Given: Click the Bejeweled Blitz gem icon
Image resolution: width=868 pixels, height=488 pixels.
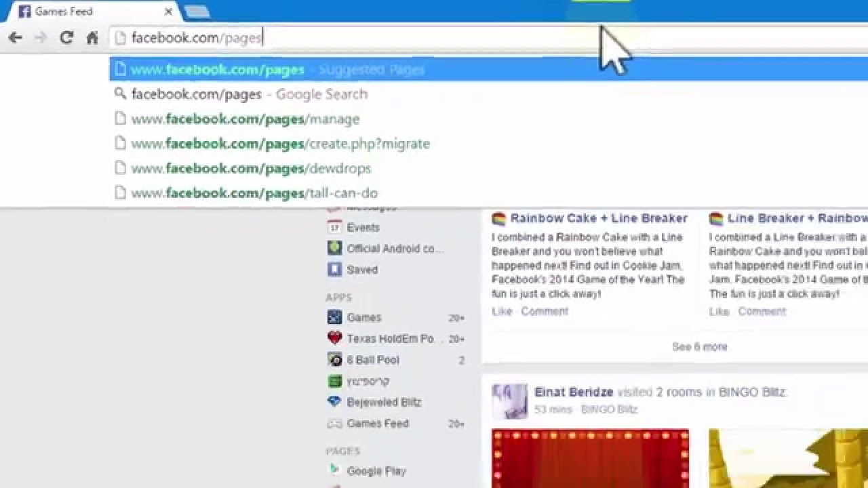Looking at the screenshot, I should (334, 402).
